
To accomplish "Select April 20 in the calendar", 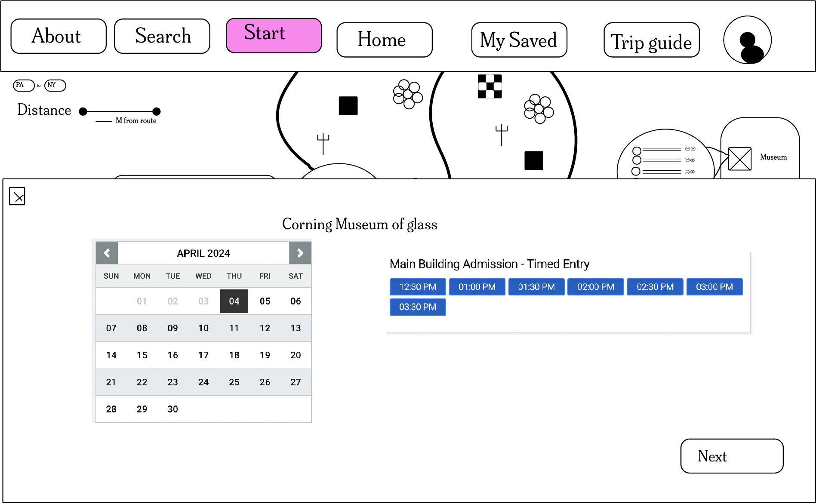I will pyautogui.click(x=296, y=355).
